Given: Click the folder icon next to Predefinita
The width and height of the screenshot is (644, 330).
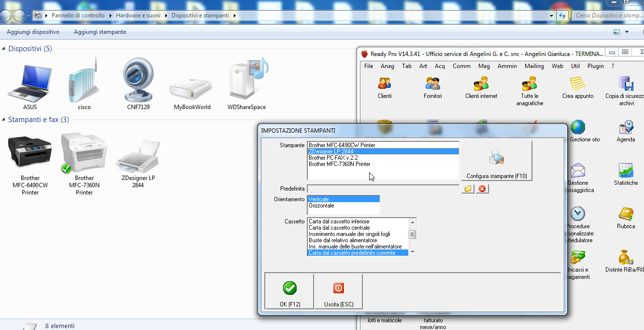Looking at the screenshot, I should click(468, 189).
